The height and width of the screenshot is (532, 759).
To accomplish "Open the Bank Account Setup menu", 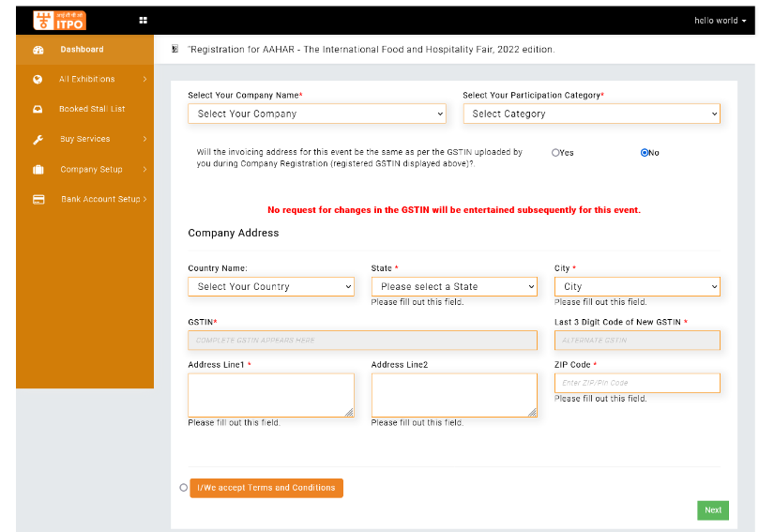I will [84, 199].
